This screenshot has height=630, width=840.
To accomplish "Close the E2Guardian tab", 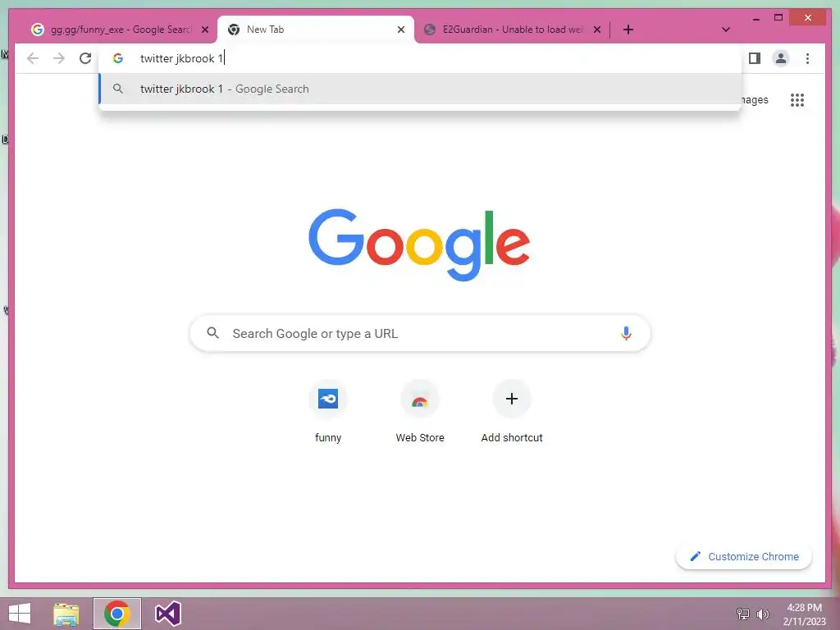I will (597, 30).
